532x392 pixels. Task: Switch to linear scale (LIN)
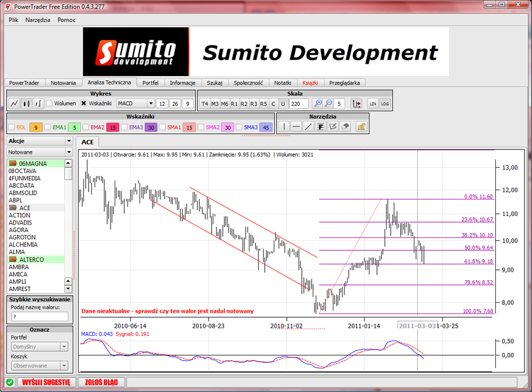click(x=373, y=104)
